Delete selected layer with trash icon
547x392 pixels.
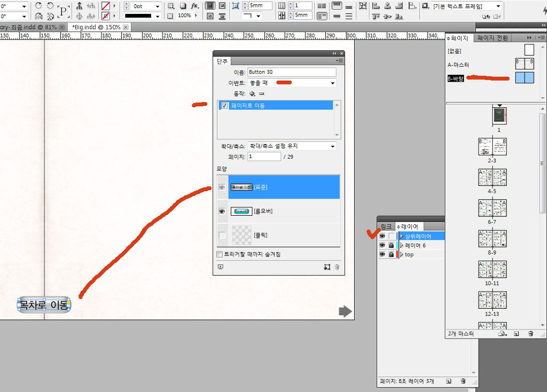(x=463, y=381)
